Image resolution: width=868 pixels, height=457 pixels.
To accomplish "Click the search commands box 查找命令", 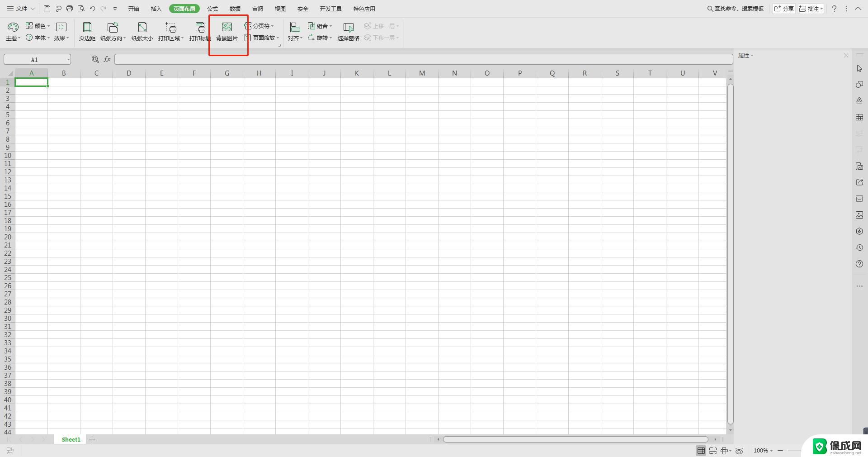I will click(736, 9).
